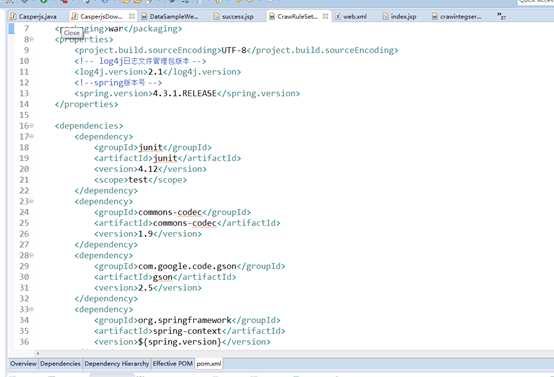The width and height of the screenshot is (554, 377).
Task: Click the scope value test
Action: pos(138,180)
